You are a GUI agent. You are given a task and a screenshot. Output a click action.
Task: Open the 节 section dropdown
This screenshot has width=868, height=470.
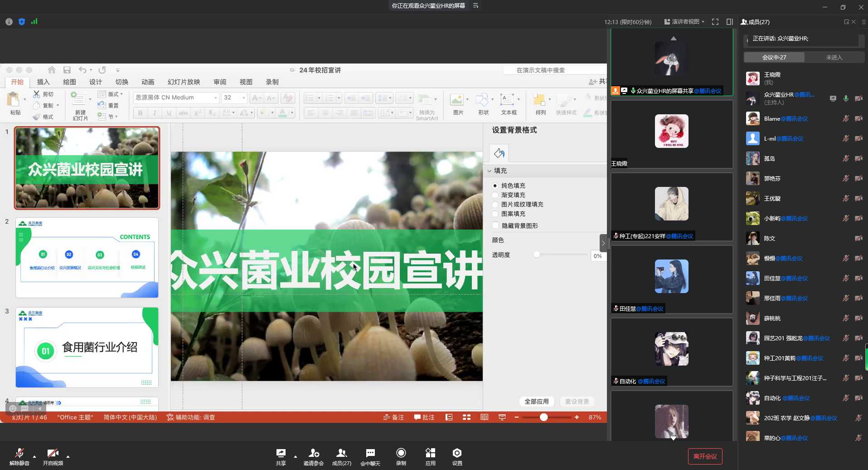click(x=108, y=117)
